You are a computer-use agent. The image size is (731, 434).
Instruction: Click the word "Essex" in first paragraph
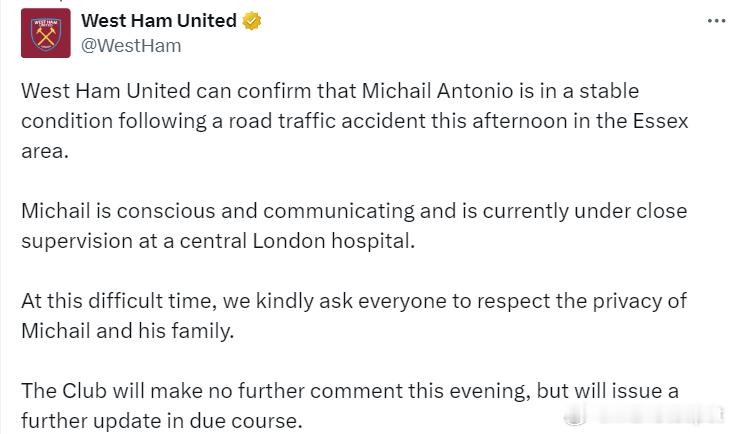[660, 121]
